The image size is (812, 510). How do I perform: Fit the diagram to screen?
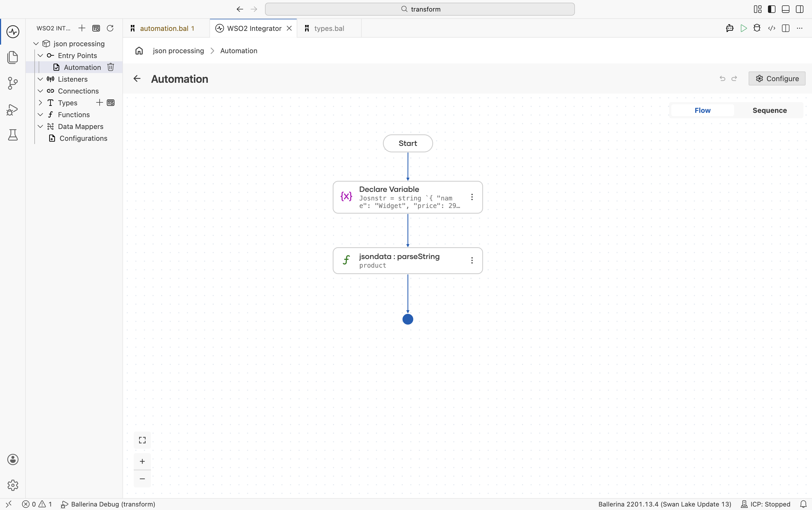click(x=142, y=440)
